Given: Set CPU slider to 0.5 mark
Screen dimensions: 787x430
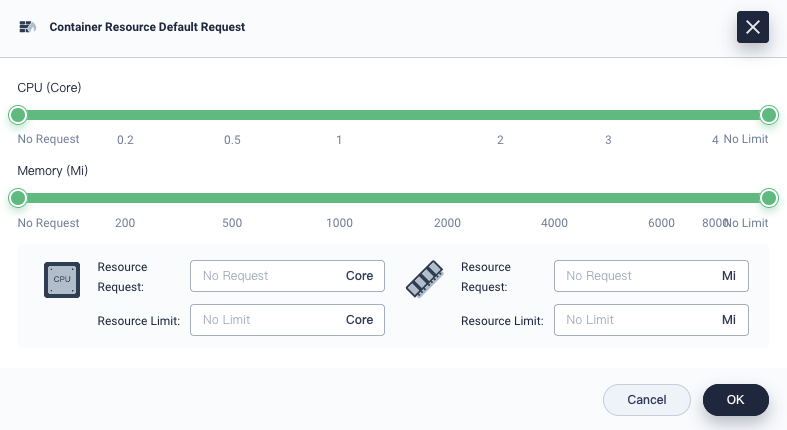Looking at the screenshot, I should tap(232, 115).
